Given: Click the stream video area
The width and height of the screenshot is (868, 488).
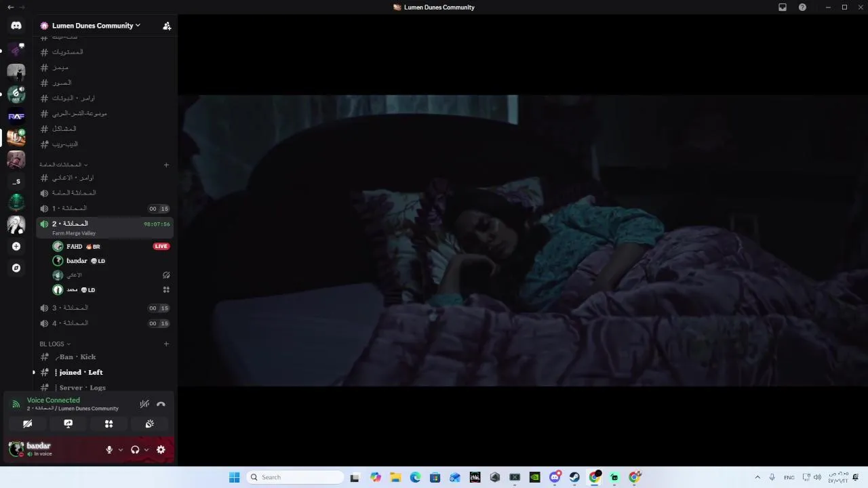Looking at the screenshot, I should point(523,241).
